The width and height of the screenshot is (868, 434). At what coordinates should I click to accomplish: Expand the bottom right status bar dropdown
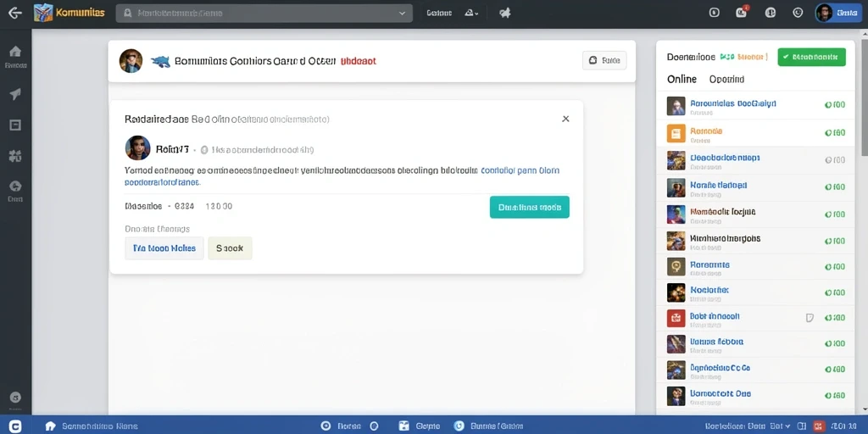click(788, 426)
